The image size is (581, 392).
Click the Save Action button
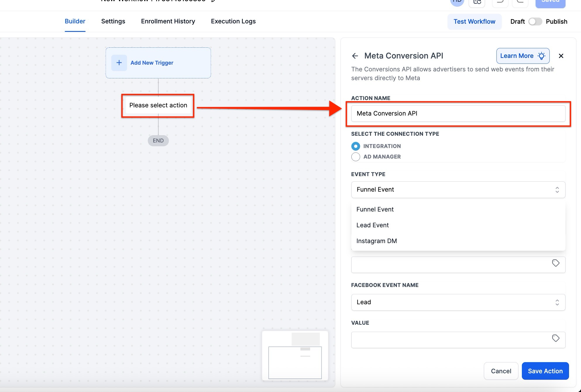click(545, 371)
